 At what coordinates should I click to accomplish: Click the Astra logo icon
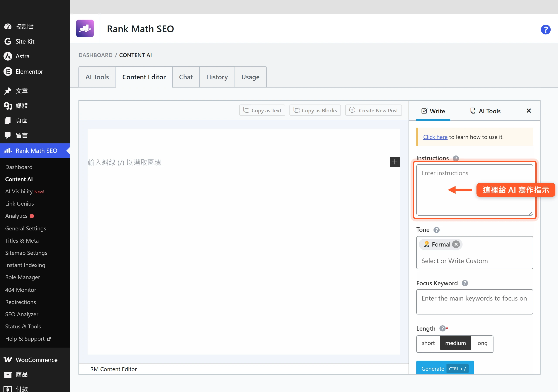click(x=8, y=56)
